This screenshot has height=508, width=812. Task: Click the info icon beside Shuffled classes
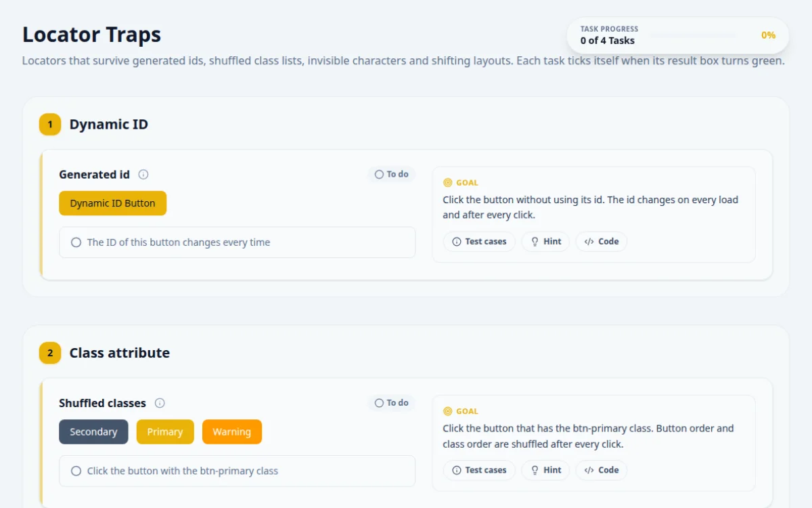tap(160, 403)
